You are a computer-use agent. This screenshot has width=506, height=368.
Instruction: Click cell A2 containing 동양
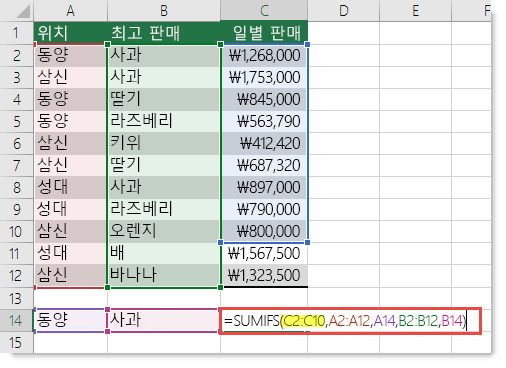pyautogui.click(x=70, y=55)
